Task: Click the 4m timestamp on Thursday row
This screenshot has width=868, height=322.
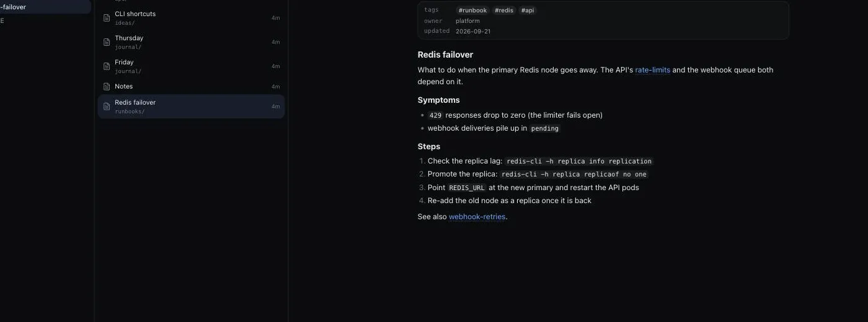Action: point(275,42)
